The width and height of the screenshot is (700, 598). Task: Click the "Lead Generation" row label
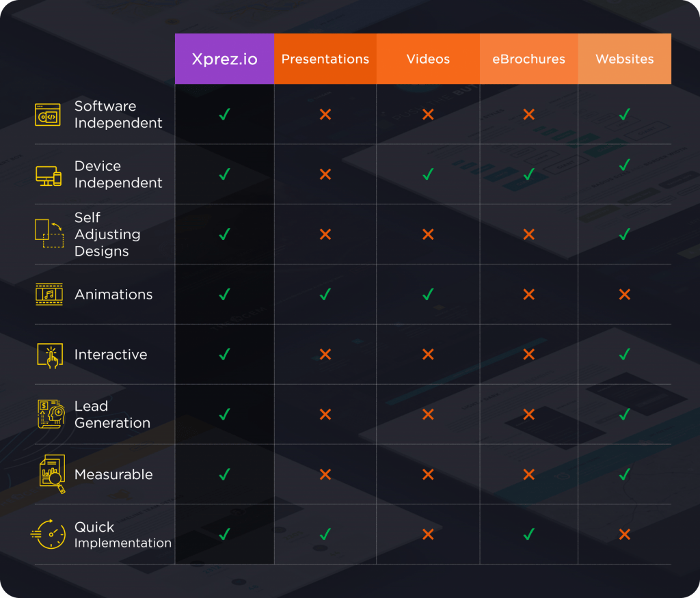112,414
